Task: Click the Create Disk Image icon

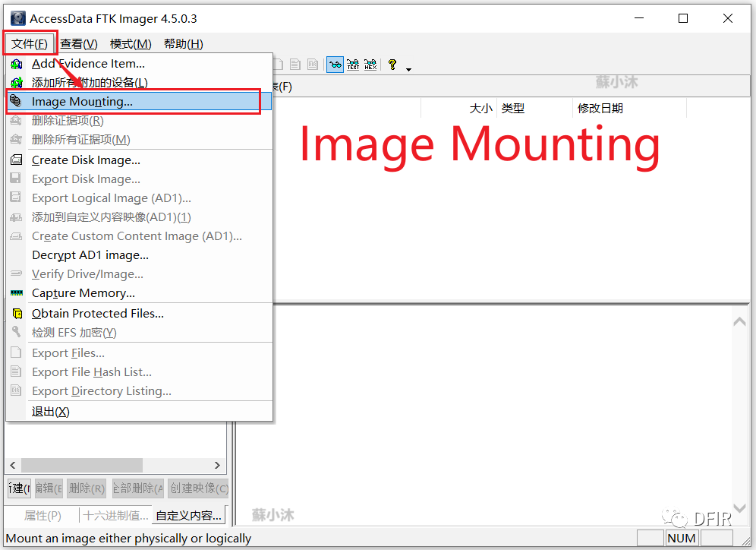Action: click(17, 160)
